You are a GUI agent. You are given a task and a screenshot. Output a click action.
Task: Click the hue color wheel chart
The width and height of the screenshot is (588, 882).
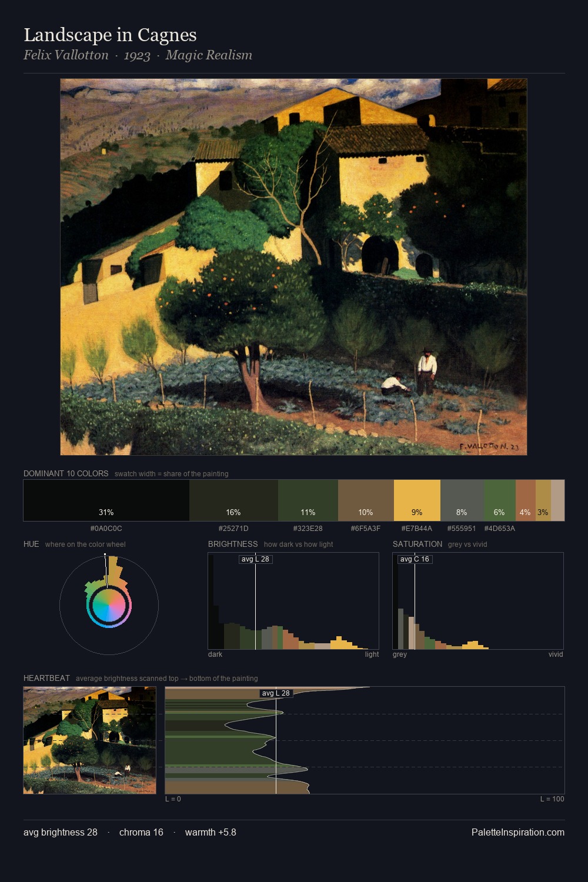(109, 605)
